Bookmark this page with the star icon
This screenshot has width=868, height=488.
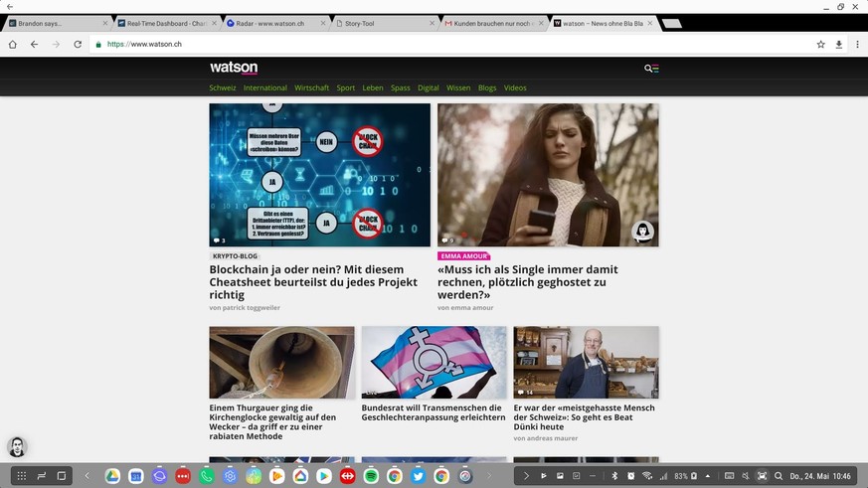820,45
